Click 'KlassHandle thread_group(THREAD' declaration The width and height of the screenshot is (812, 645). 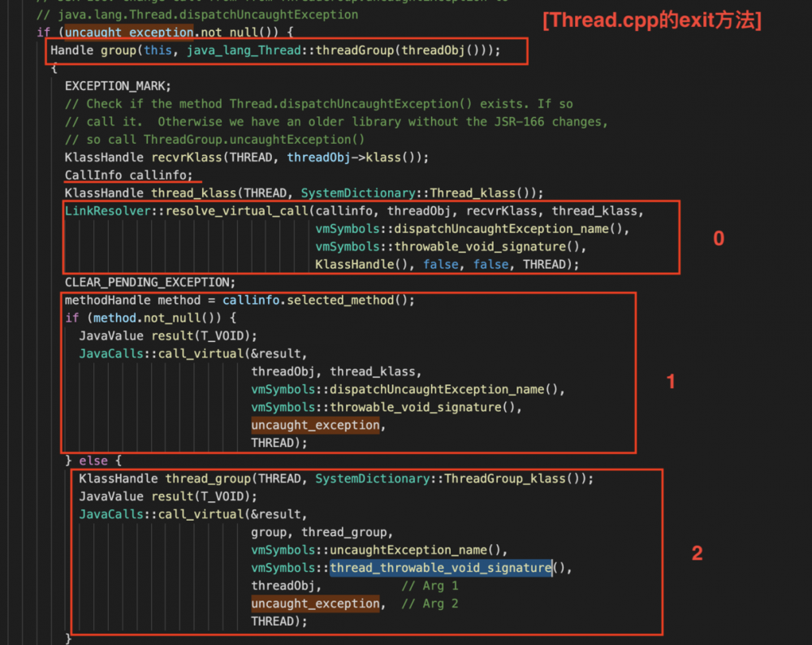[189, 478]
